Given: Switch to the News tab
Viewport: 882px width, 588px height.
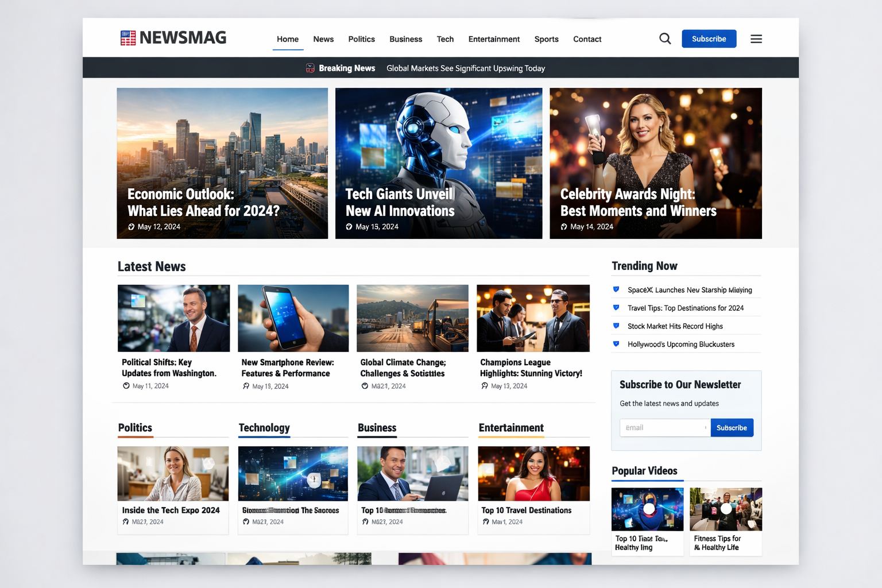Looking at the screenshot, I should click(323, 39).
